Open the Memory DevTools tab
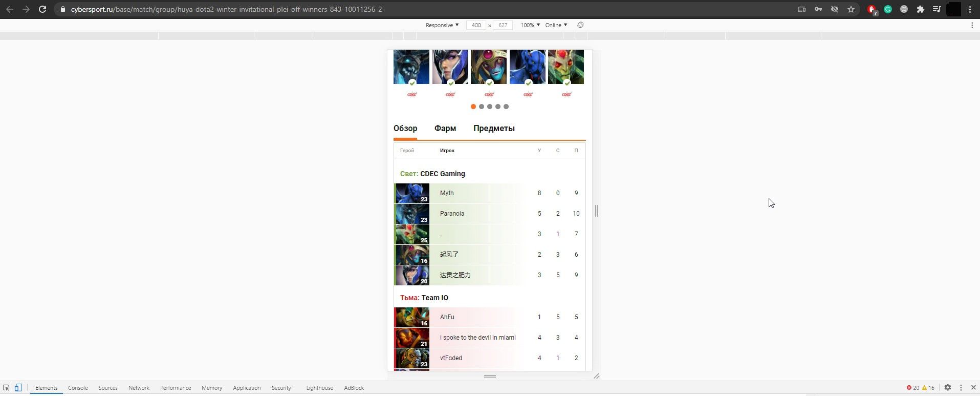980x396 pixels. point(212,388)
